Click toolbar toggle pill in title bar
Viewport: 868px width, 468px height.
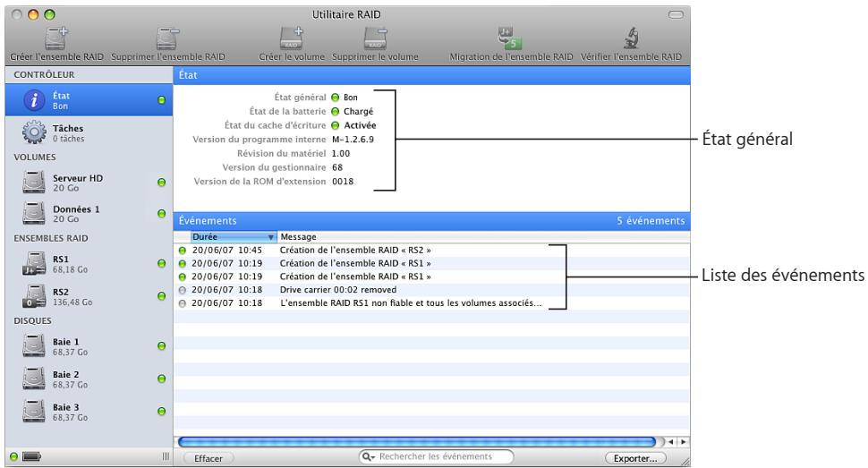(676, 15)
